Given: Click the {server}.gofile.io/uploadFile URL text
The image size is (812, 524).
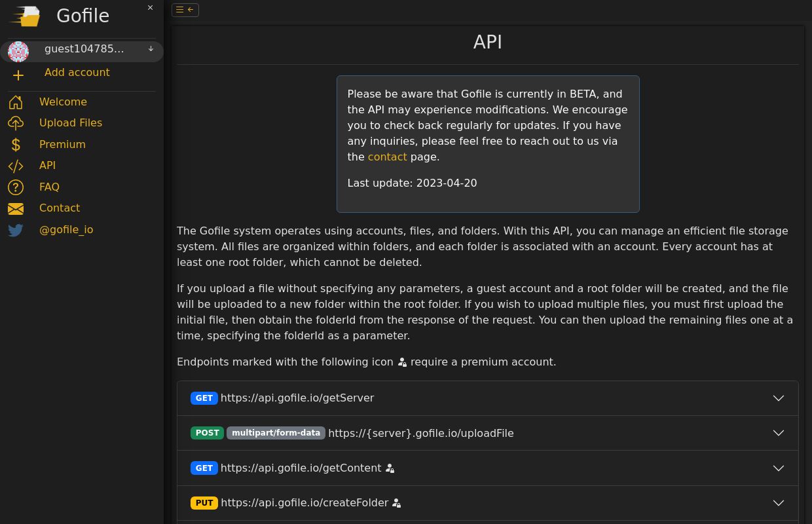Looking at the screenshot, I should (x=421, y=433).
